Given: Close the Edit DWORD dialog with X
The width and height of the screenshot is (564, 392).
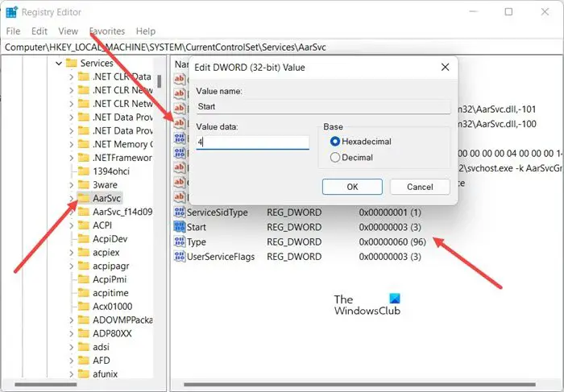Looking at the screenshot, I should (x=445, y=67).
